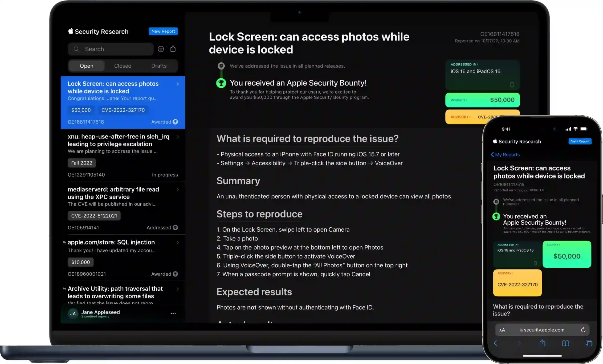Click the trophy icon on iPhone

(496, 217)
